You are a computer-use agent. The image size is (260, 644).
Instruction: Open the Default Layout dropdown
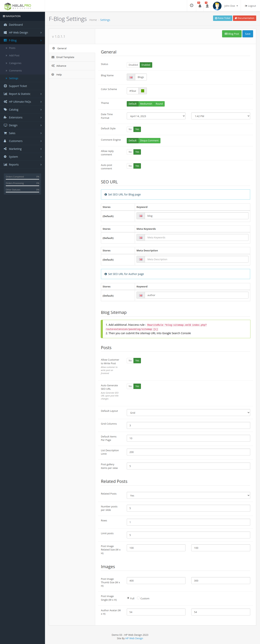coord(188,413)
